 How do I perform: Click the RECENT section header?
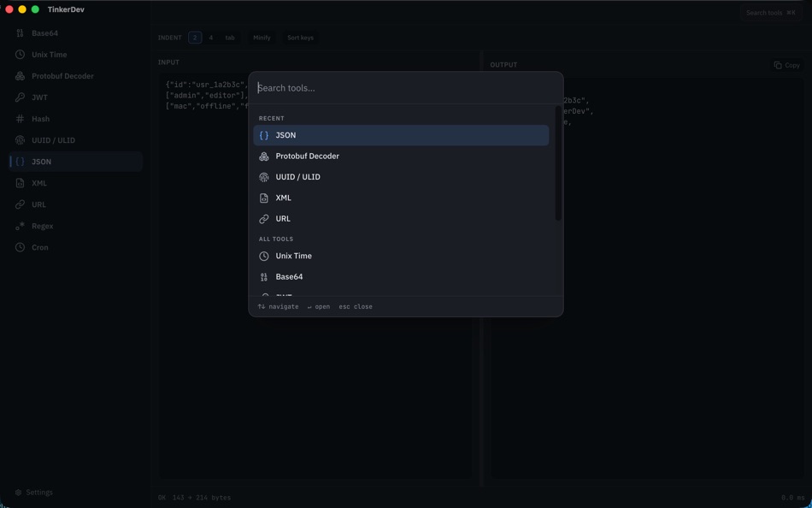click(x=271, y=119)
